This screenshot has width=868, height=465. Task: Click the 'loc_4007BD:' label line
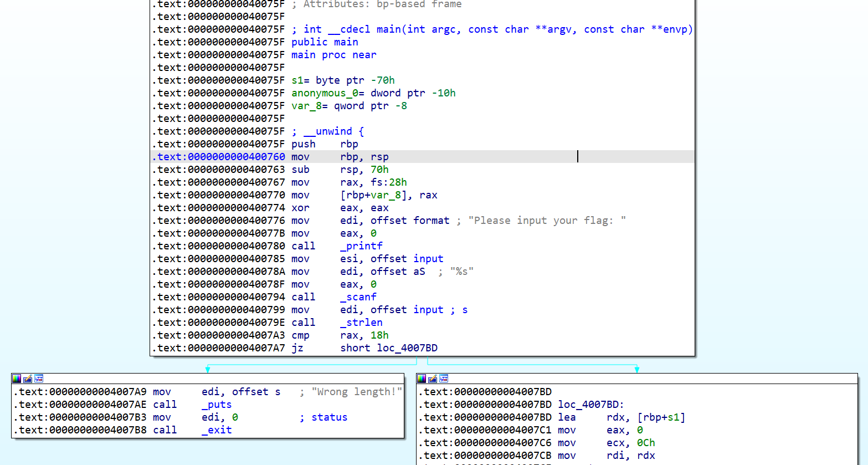[591, 405]
